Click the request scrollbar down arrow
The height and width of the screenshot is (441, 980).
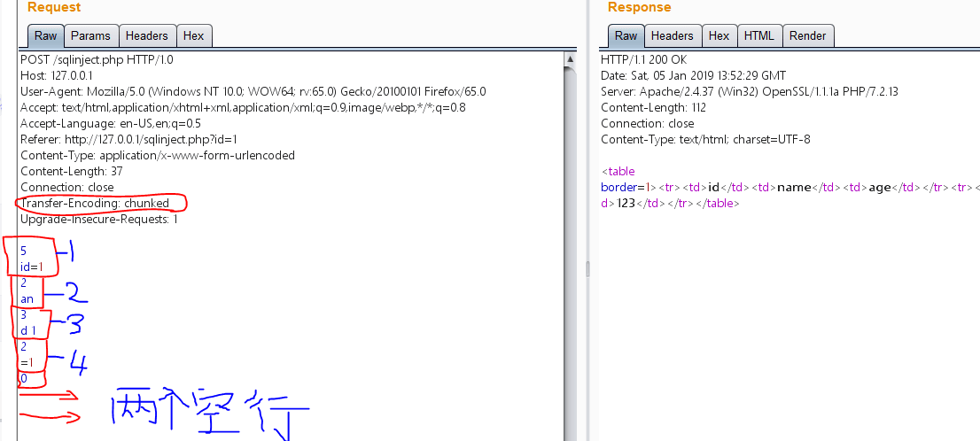pos(570,433)
